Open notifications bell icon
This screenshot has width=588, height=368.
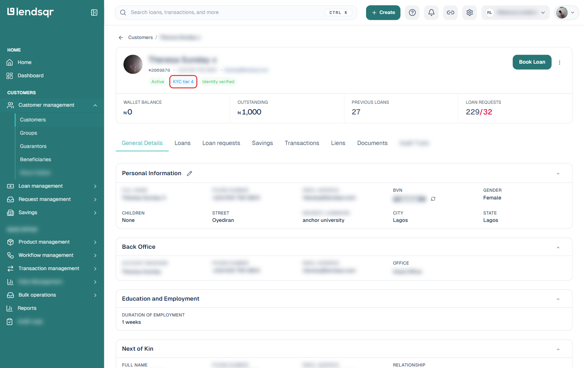[431, 13]
